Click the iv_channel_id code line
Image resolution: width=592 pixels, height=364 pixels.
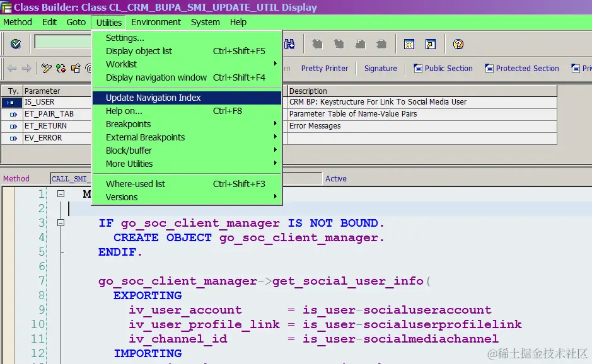pyautogui.click(x=313, y=339)
